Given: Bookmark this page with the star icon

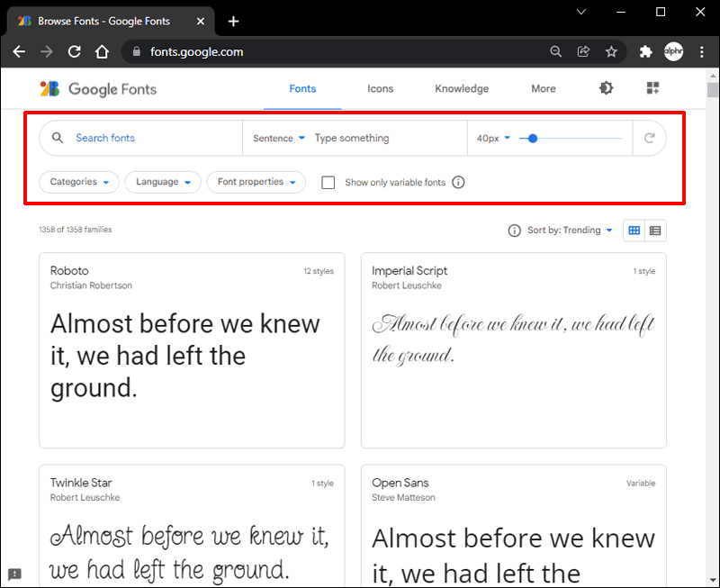Looking at the screenshot, I should [x=611, y=52].
